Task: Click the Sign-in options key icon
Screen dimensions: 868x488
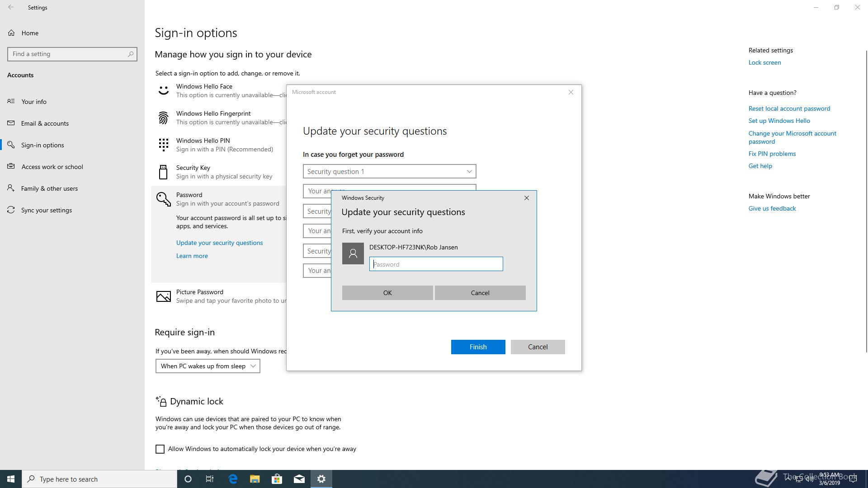Action: click(11, 145)
